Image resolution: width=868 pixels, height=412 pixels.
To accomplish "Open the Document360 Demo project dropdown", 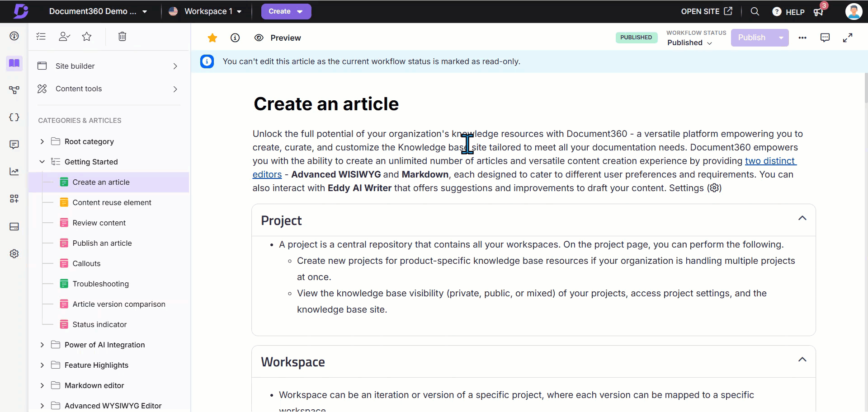I will [98, 11].
